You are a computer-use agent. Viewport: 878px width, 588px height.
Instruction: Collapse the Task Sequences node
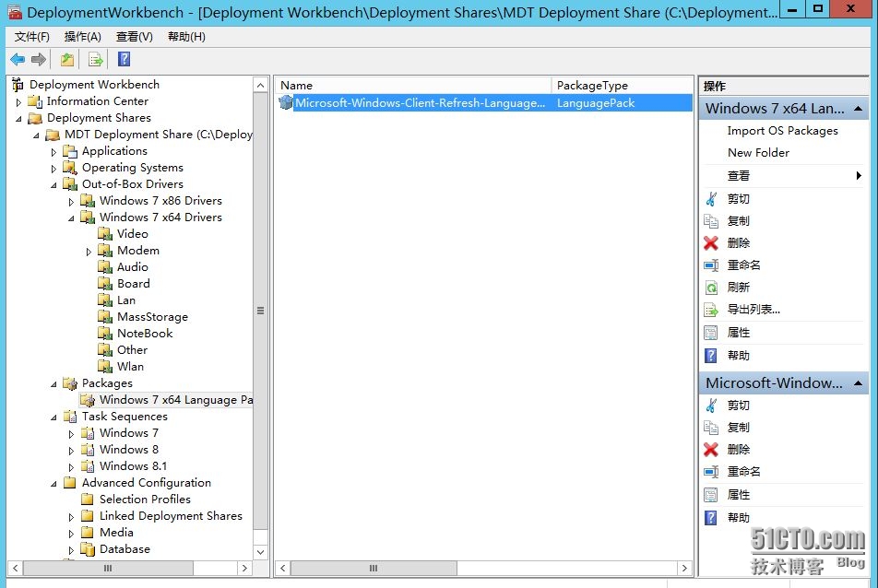click(53, 417)
